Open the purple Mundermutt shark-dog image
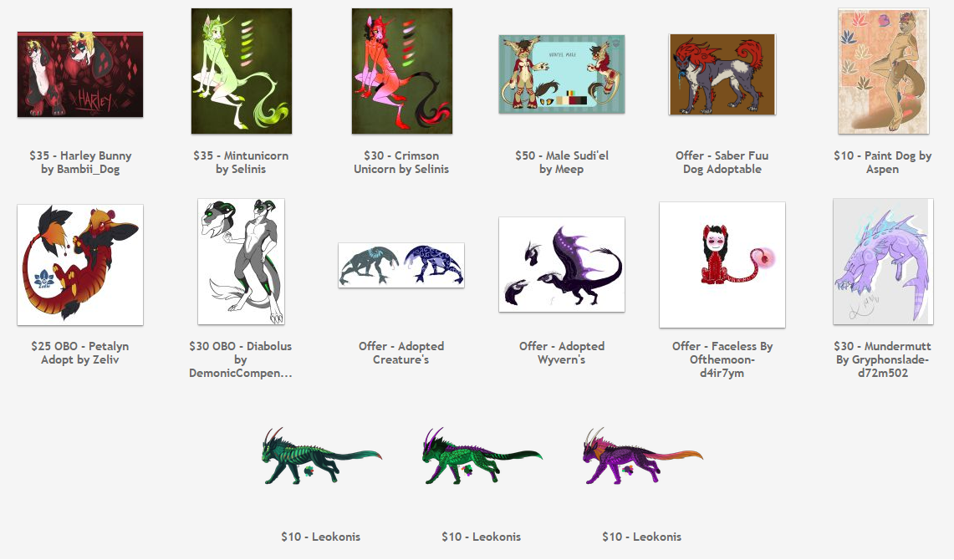The image size is (954, 560). pyautogui.click(x=883, y=262)
